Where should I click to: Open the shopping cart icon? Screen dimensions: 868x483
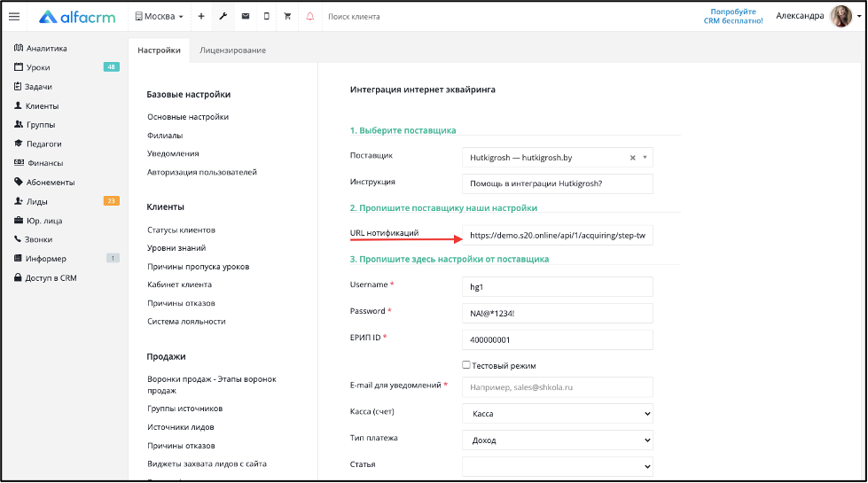pos(287,17)
